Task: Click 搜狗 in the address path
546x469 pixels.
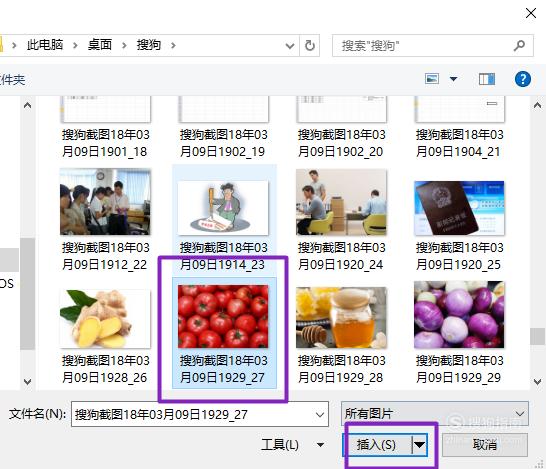Action: 149,45
